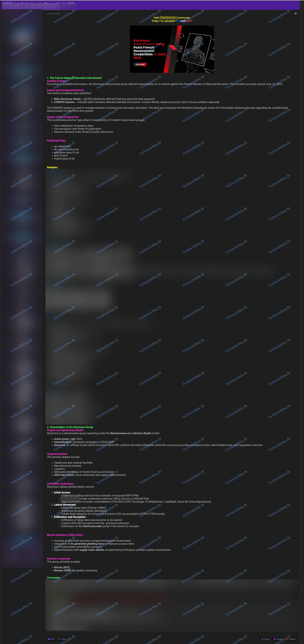The height and width of the screenshot is (644, 304).
Task: Click the Stormous ransomware banner image
Action: (172, 49)
